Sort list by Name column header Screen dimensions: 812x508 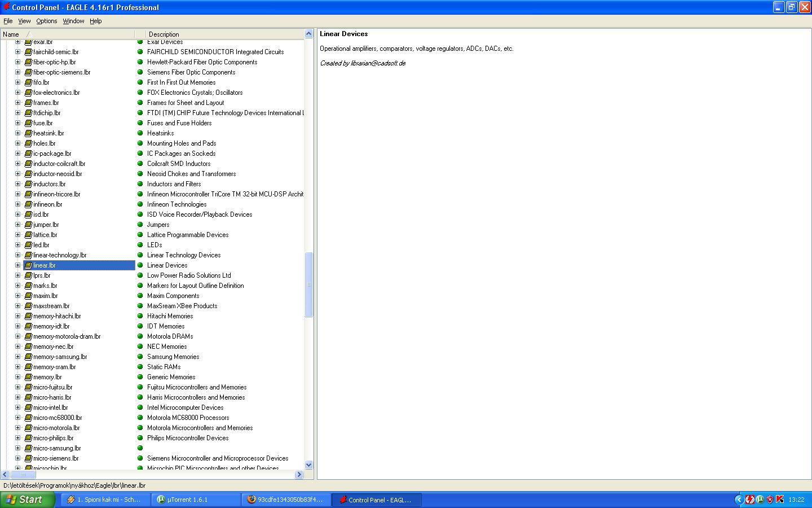point(68,34)
